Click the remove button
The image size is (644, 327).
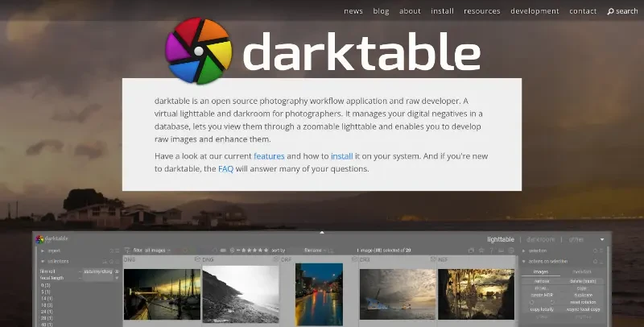click(542, 281)
